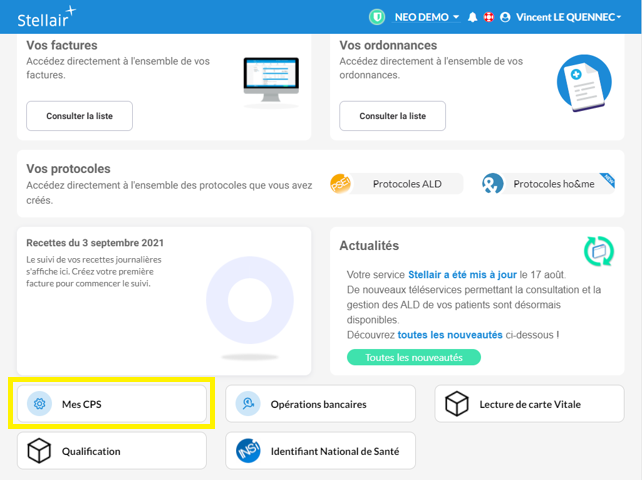Click the green refresh icon in Actualités

pyautogui.click(x=599, y=251)
